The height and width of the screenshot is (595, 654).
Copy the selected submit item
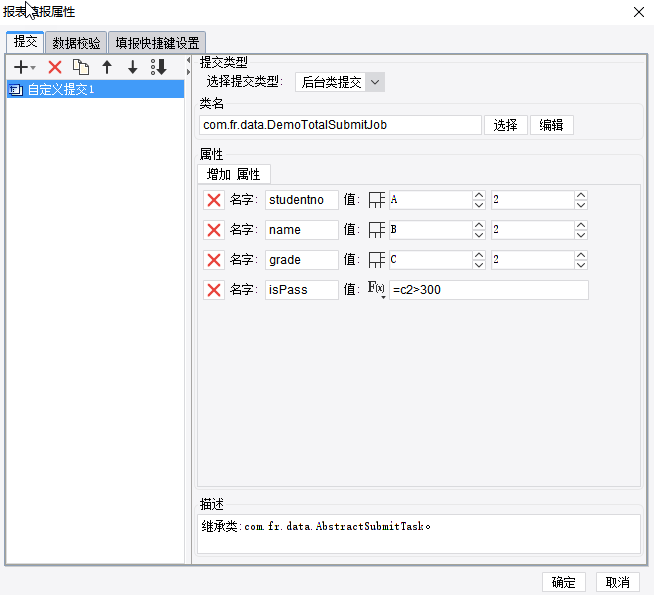pyautogui.click(x=81, y=67)
